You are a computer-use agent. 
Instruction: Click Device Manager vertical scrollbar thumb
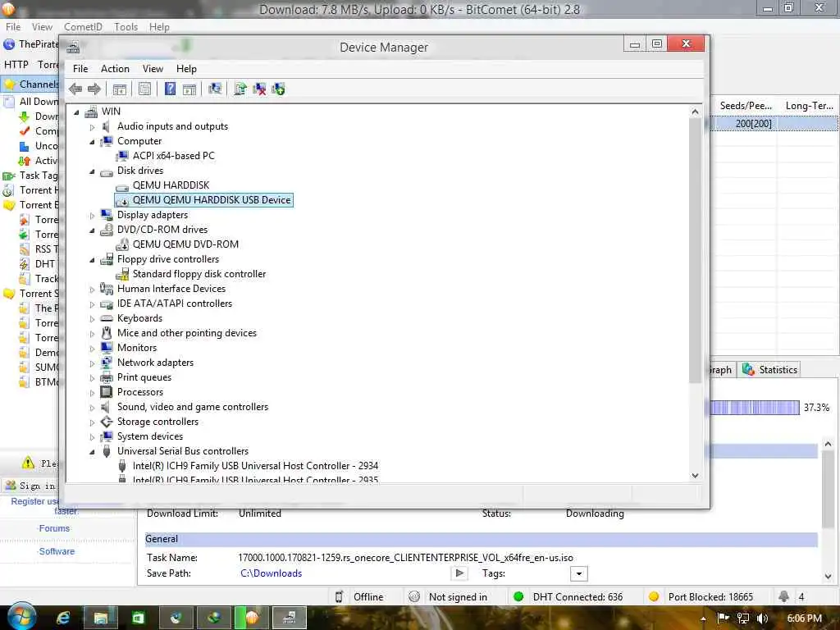tap(695, 251)
